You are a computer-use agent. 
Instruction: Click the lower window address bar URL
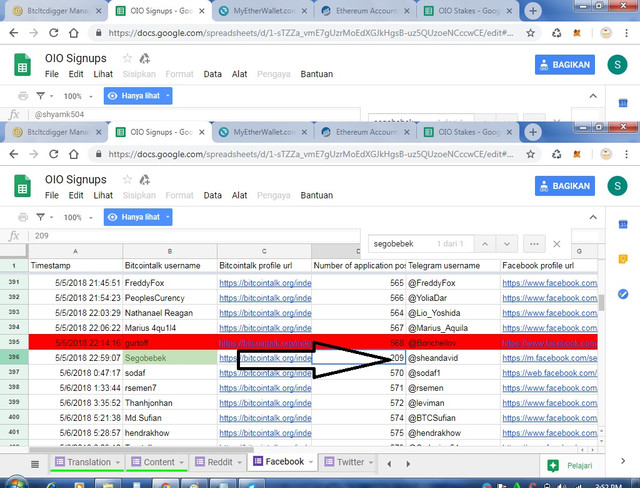point(310,154)
